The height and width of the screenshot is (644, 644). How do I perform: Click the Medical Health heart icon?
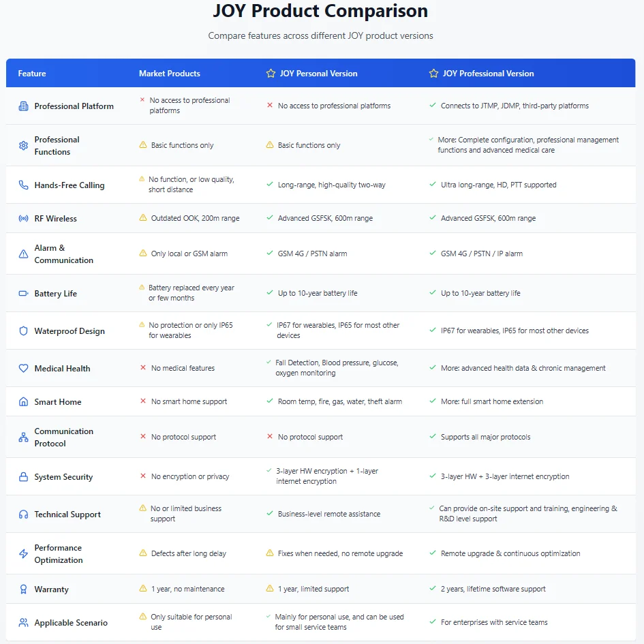[23, 369]
